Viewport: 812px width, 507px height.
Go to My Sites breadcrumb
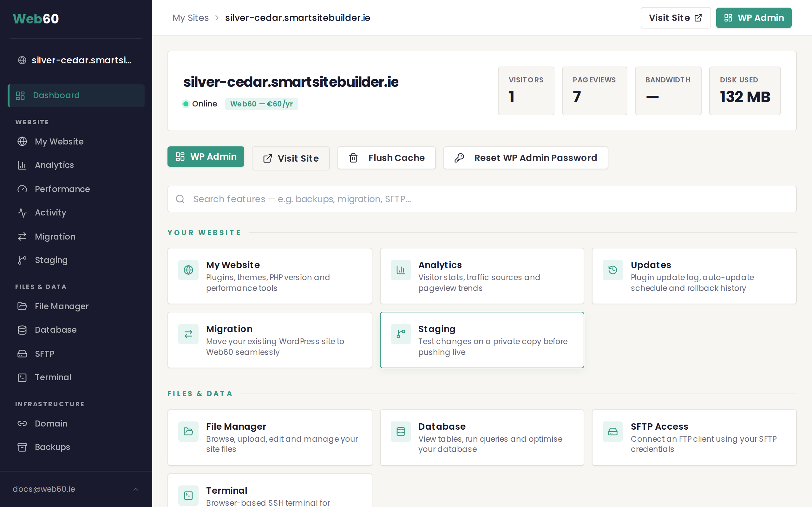coord(190,18)
